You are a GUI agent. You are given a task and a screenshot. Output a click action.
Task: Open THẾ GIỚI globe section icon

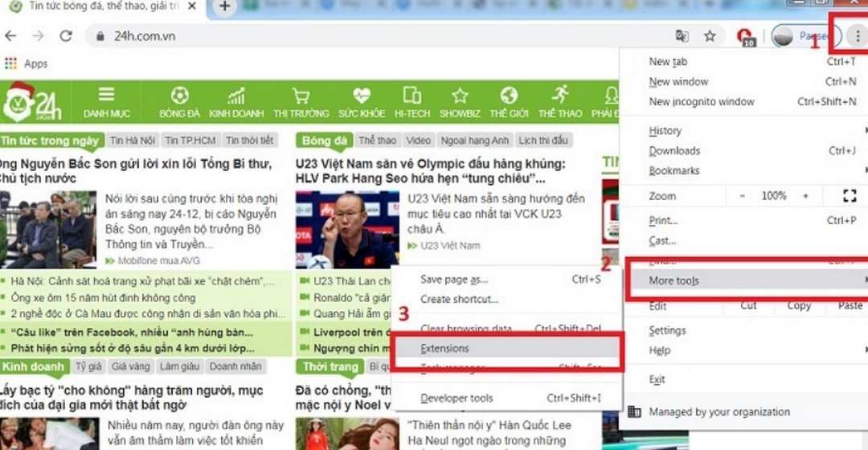point(509,95)
